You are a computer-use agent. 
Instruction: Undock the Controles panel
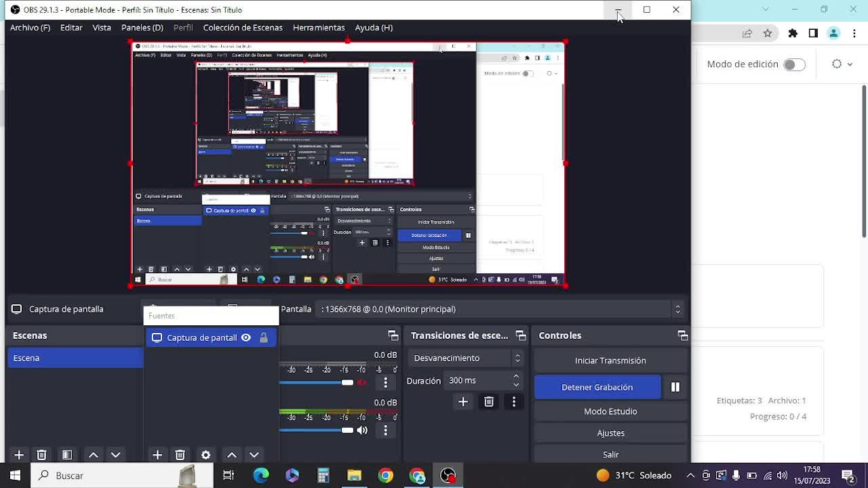coord(683,335)
